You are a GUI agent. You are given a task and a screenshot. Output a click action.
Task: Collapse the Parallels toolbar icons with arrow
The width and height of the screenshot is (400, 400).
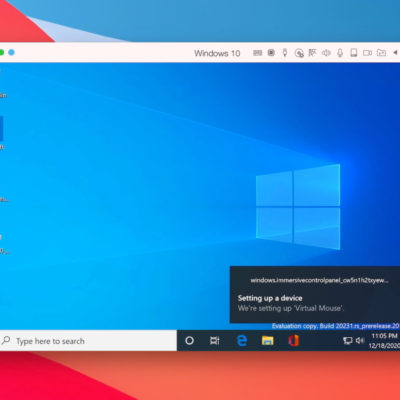point(395,52)
